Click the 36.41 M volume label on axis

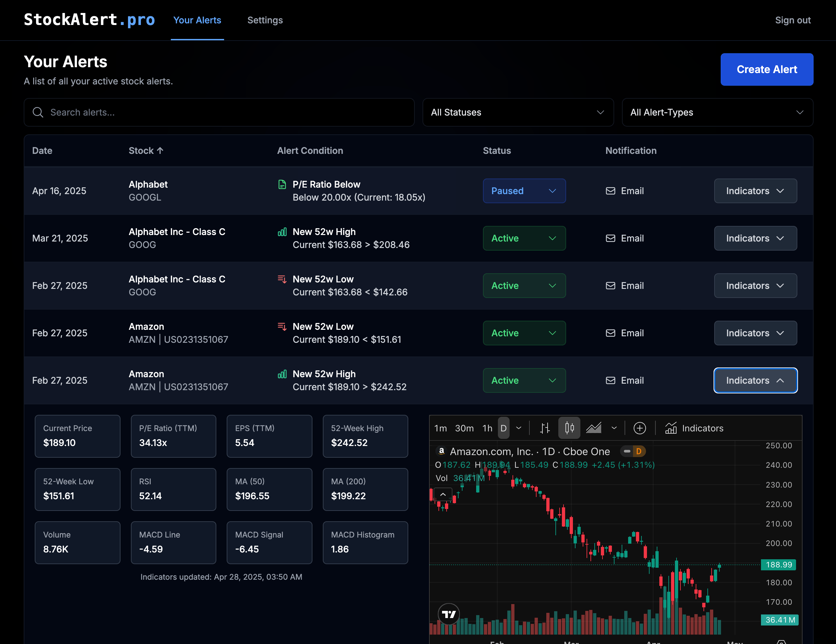pyautogui.click(x=780, y=620)
